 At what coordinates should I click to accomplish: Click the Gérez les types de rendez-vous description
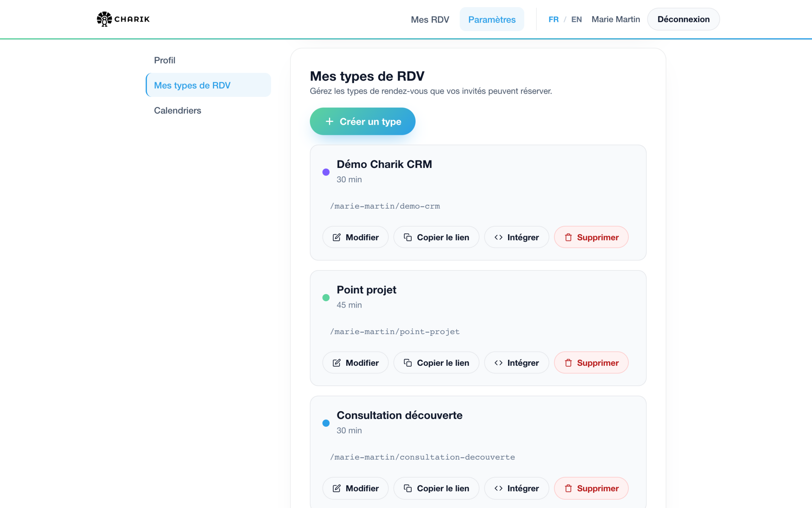tap(431, 91)
